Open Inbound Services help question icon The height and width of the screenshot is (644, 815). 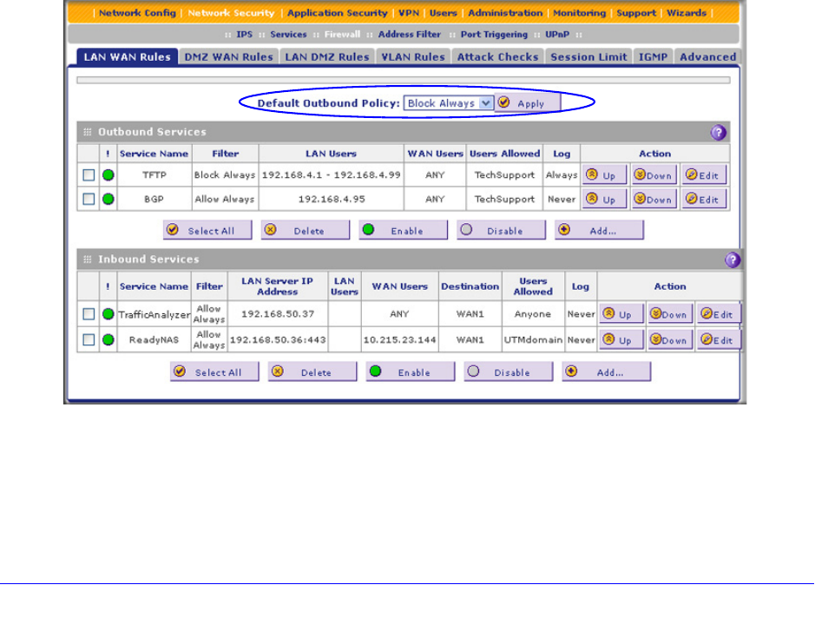point(732,260)
